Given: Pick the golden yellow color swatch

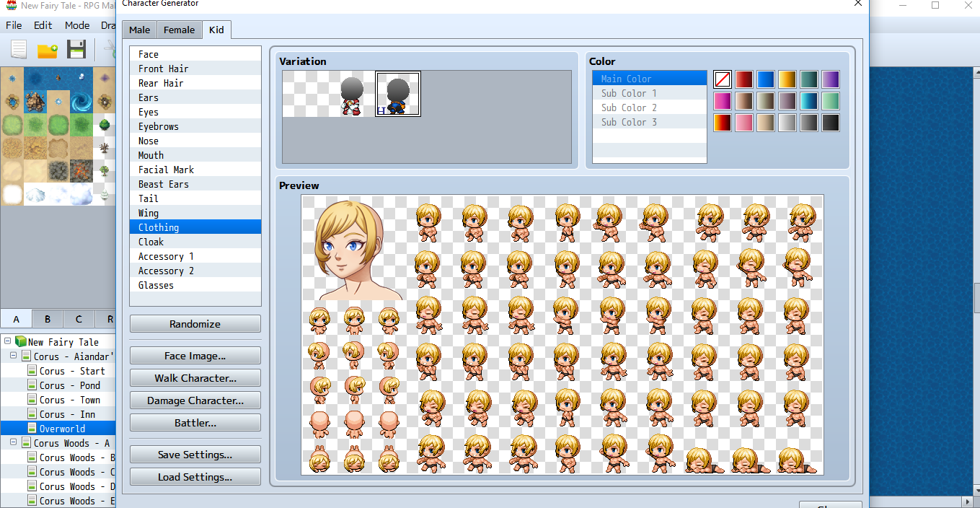Looking at the screenshot, I should coord(787,79).
